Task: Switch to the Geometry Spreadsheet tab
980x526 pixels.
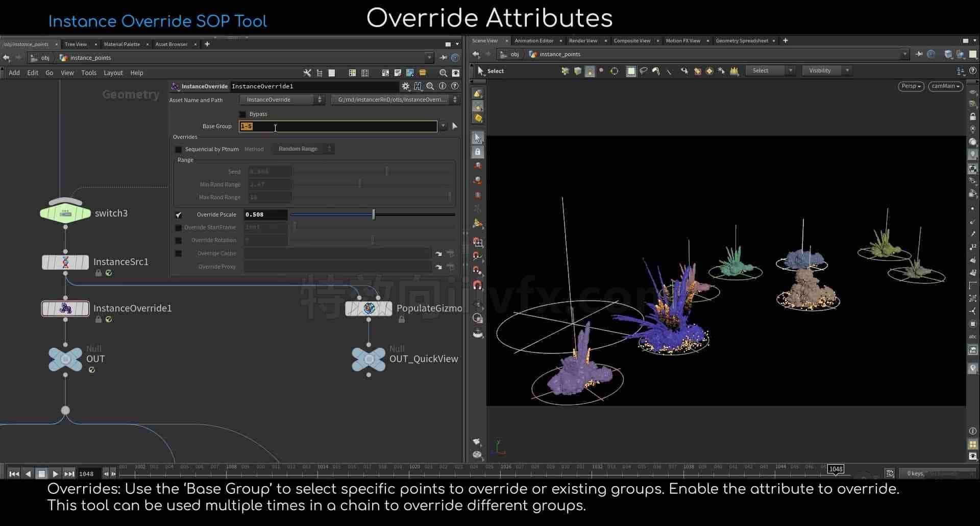Action: click(x=742, y=41)
